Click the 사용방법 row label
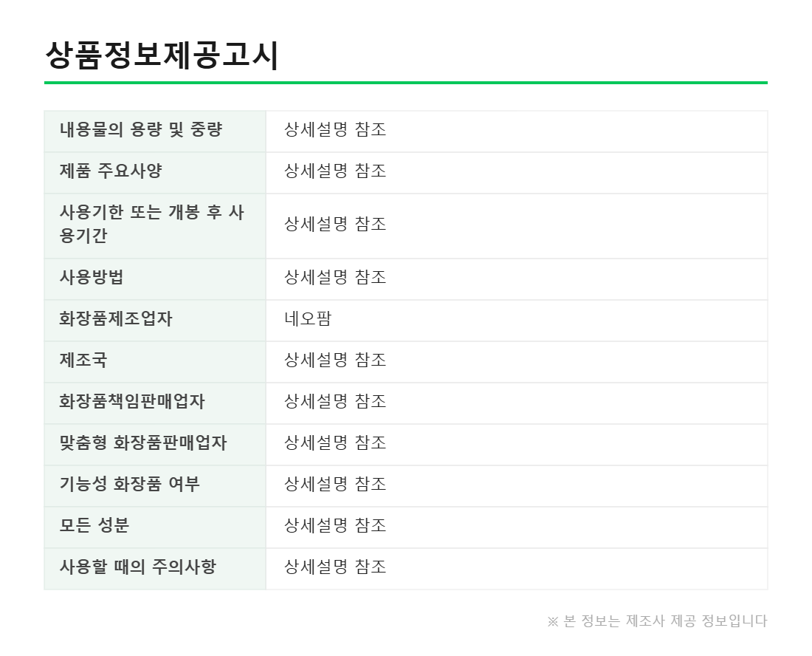This screenshot has height=656, width=812. click(x=92, y=277)
